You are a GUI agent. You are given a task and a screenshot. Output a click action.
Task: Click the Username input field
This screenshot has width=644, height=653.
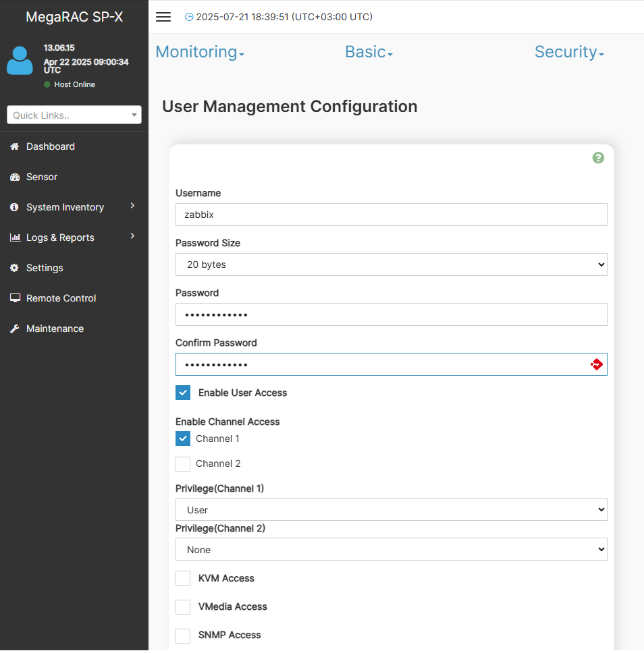(x=392, y=215)
